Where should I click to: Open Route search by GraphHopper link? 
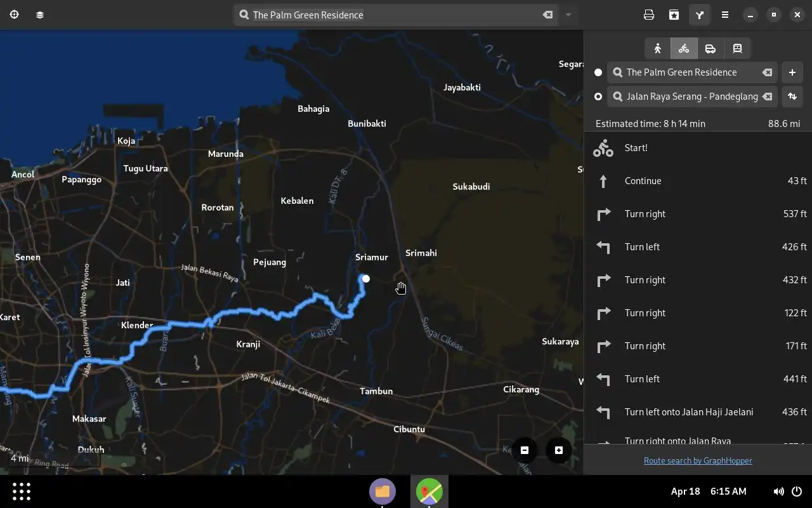(x=698, y=460)
